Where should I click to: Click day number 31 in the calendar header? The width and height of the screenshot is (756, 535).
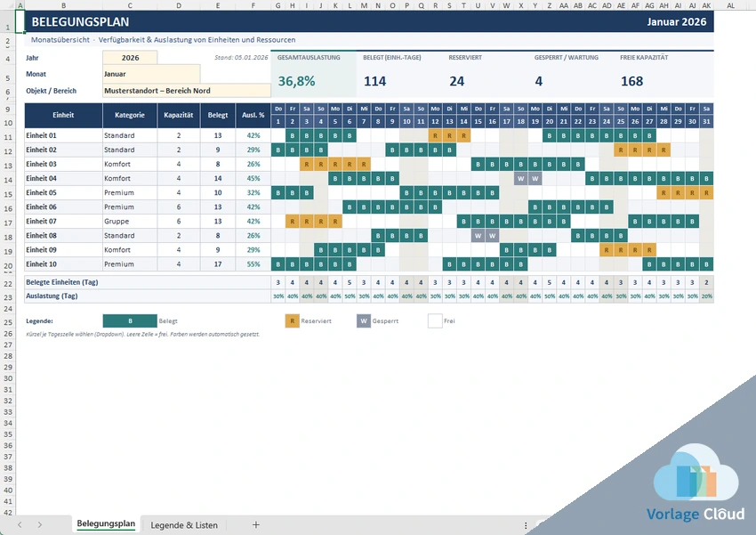click(706, 122)
